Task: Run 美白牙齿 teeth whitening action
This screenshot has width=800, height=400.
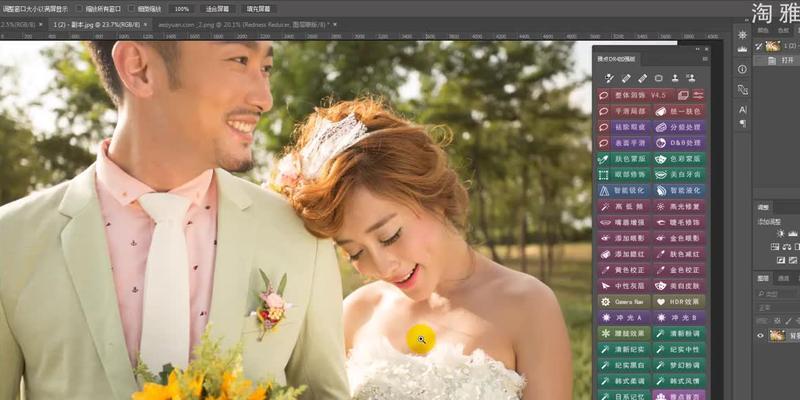Action: 679,174
